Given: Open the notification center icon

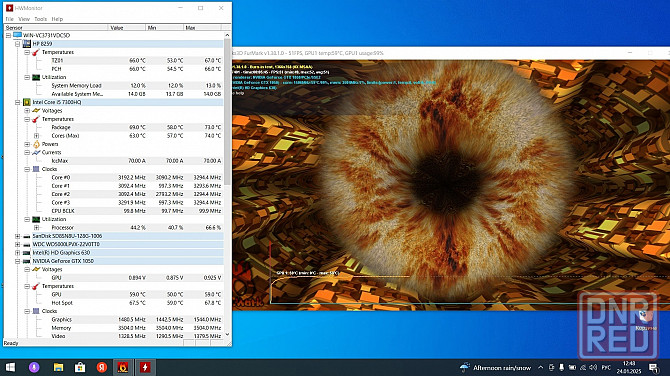Looking at the screenshot, I should pyautogui.click(x=653, y=367).
